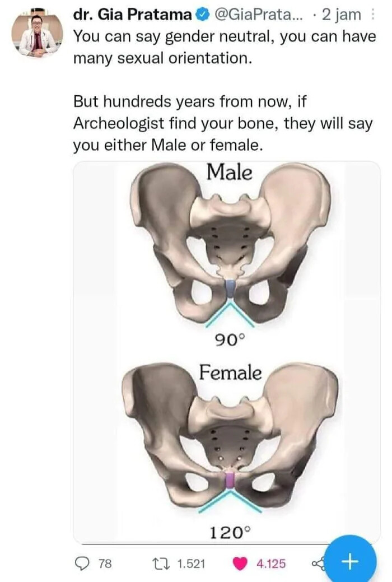392x582 pixels.
Task: Click the retweet arrows icon
Action: [x=161, y=564]
